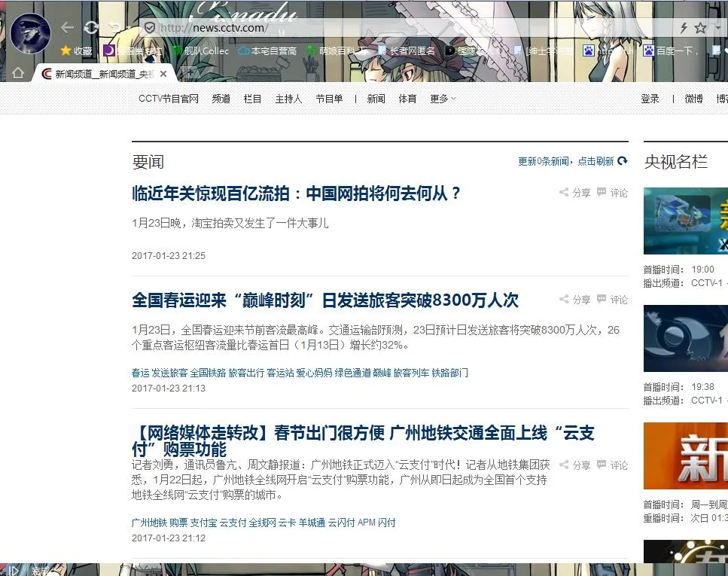Share the 广州地铁 article
This screenshot has width=728, height=576.
click(x=574, y=465)
